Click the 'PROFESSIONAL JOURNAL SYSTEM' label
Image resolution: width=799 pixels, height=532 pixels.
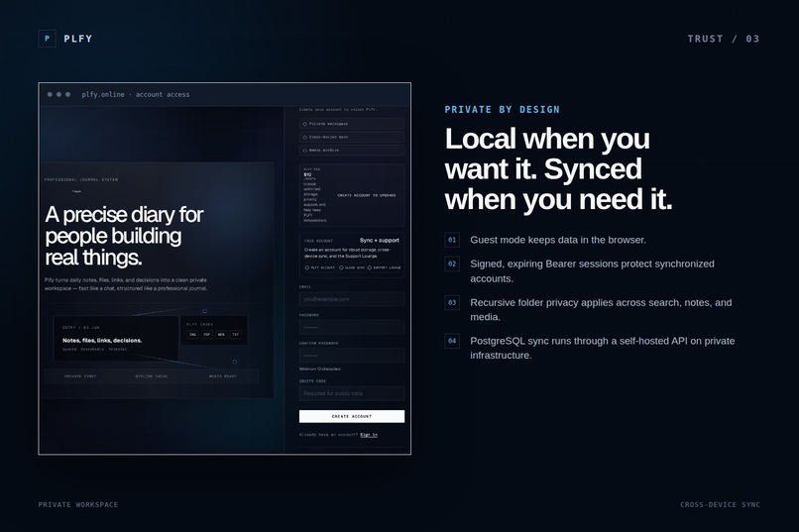(x=81, y=179)
